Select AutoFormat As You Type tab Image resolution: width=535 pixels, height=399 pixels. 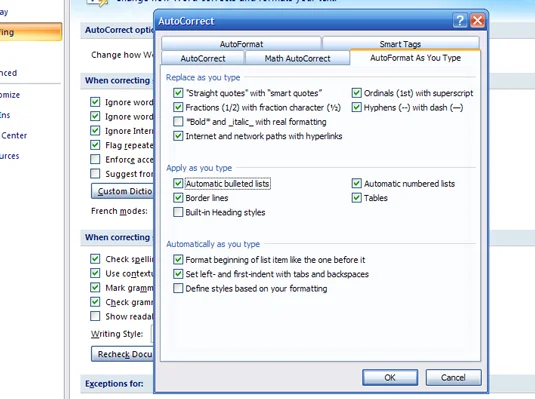coord(415,58)
